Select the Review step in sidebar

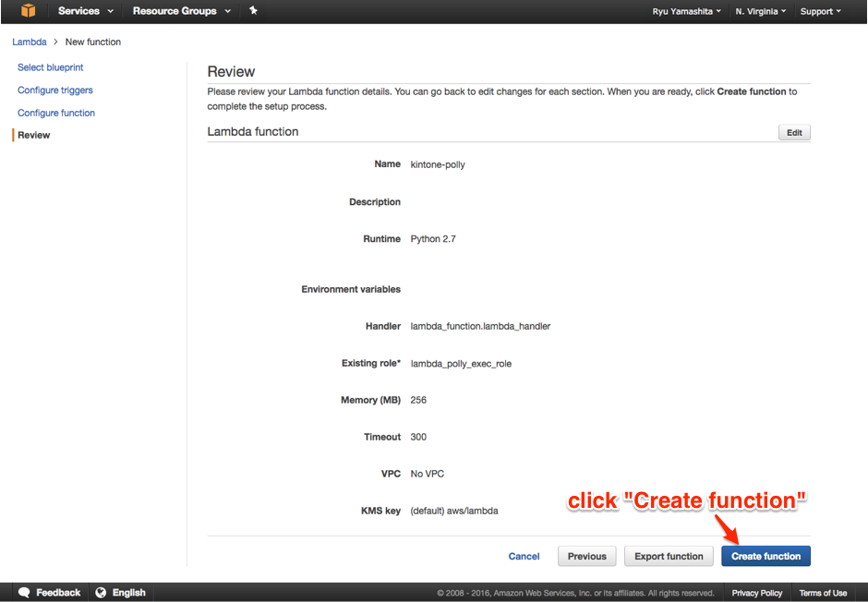34,135
